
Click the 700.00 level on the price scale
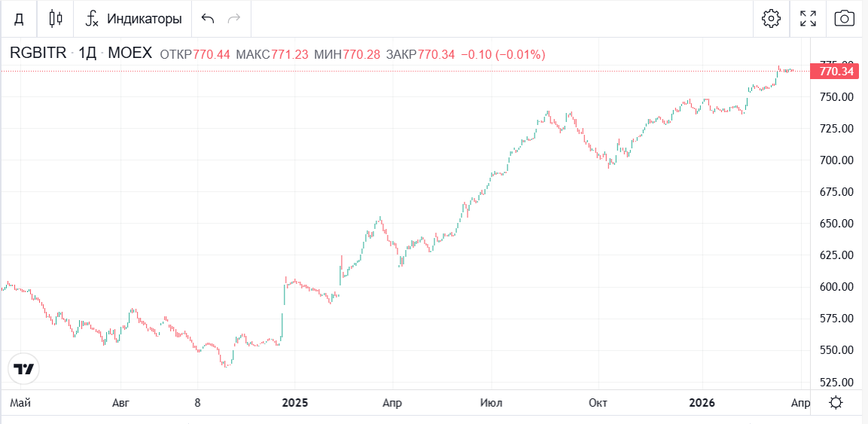(x=836, y=160)
